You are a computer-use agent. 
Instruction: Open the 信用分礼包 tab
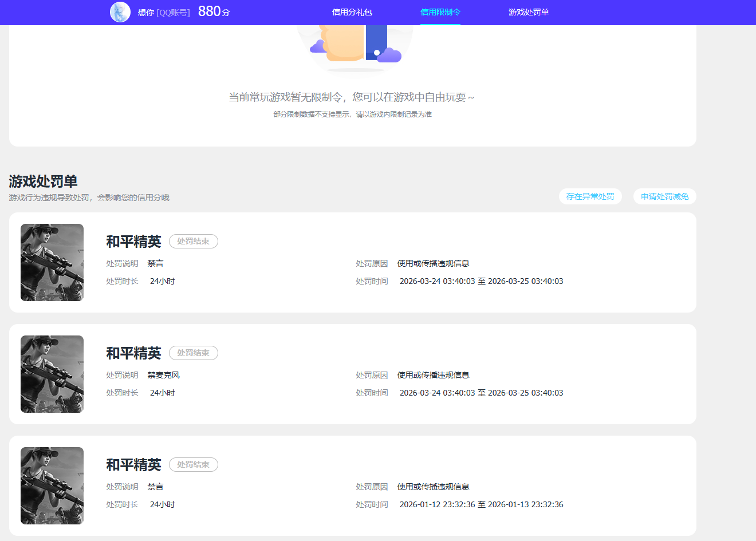tap(352, 12)
